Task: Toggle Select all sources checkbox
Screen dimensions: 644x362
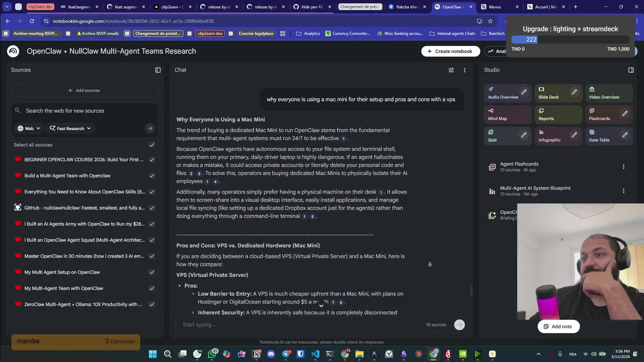Action: coord(151,145)
